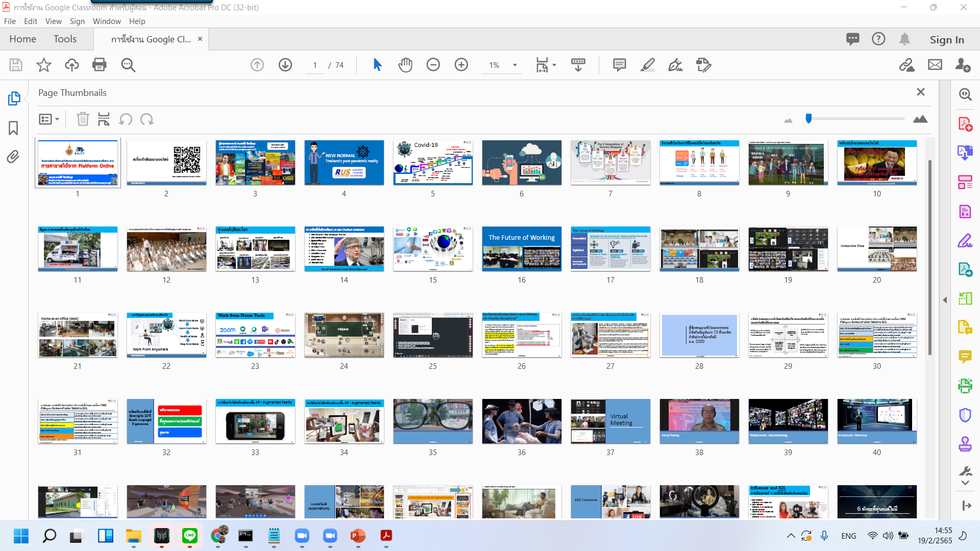Viewport: 980px width, 551px height.
Task: Select the Hand tool in the toolbar
Action: pos(405,65)
